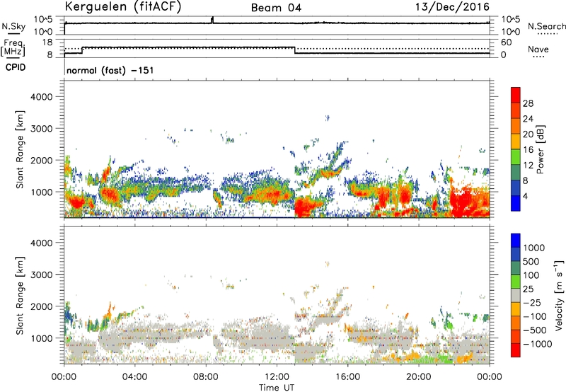The width and height of the screenshot is (566, 392).
Task: Click the noise spike near 08:20 in N.Sky plot
Action: (212, 20)
